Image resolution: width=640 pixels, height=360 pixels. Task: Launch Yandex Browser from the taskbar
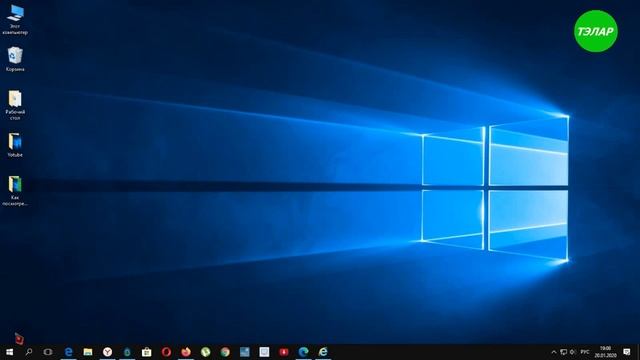coord(107,352)
